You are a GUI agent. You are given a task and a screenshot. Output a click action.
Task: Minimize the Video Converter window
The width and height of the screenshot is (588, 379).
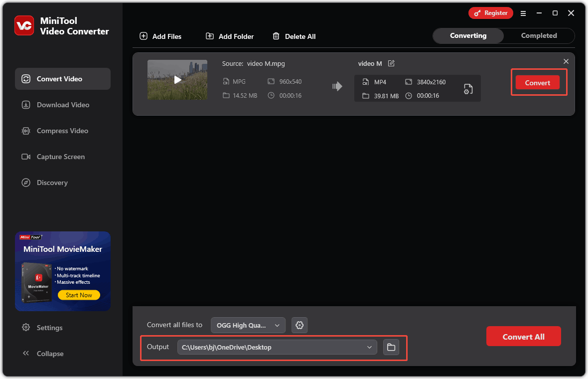pyautogui.click(x=539, y=13)
